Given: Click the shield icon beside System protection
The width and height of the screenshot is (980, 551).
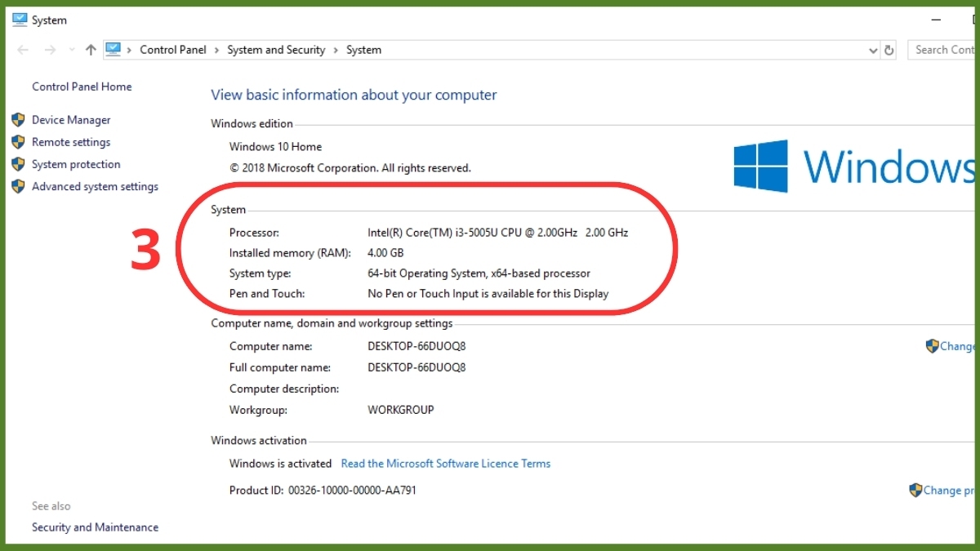Looking at the screenshot, I should click(18, 164).
